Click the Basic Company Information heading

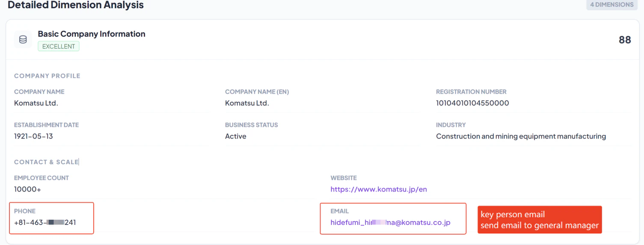(x=92, y=34)
